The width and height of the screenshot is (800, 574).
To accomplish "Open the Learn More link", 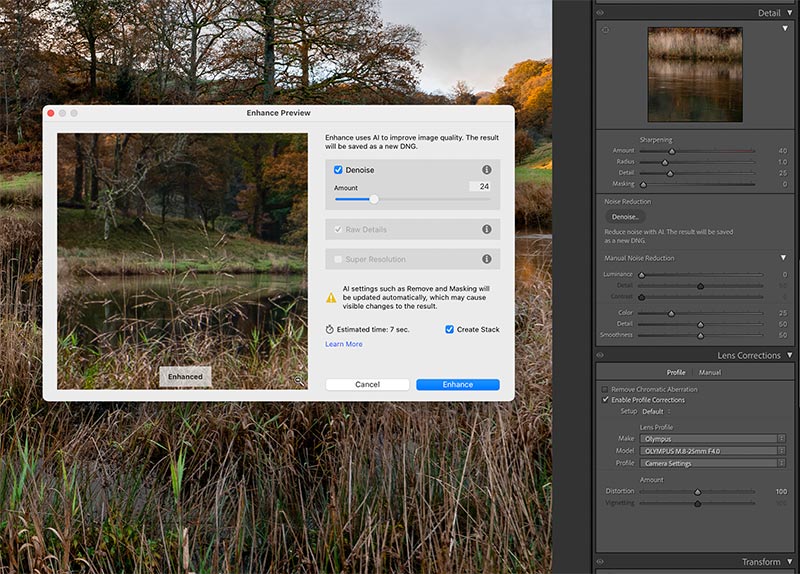I will coord(344,344).
